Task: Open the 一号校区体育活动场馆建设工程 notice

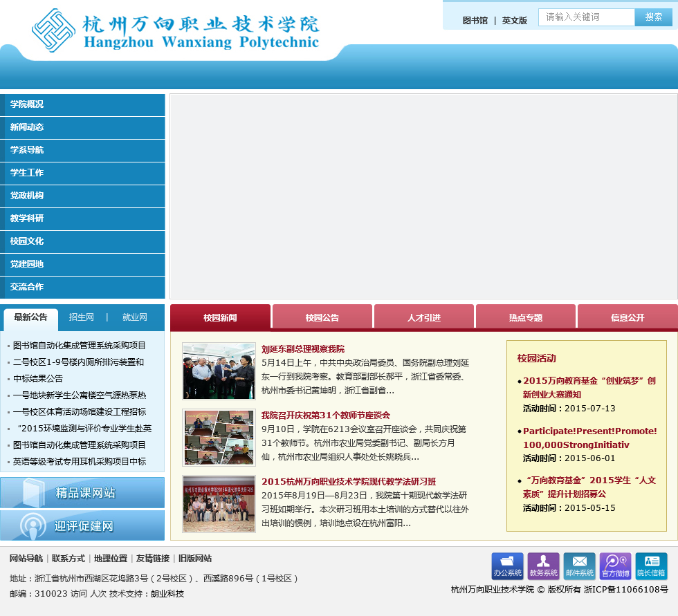Action: click(80, 411)
